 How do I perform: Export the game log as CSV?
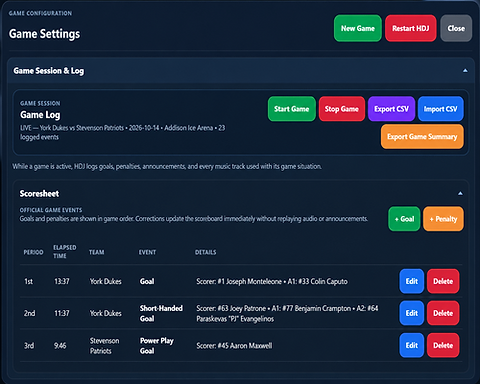point(391,109)
